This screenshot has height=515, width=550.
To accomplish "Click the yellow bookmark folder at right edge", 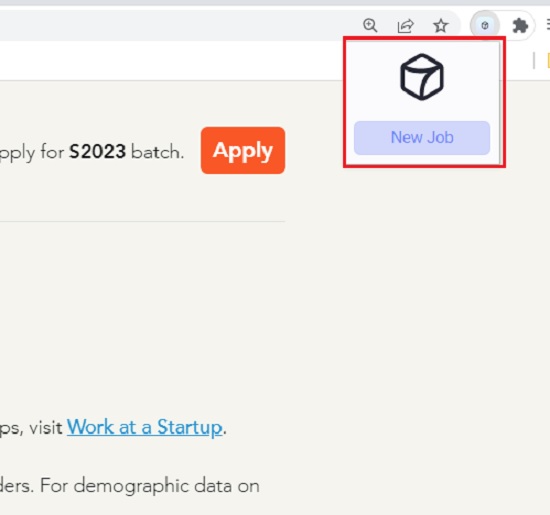I will (548, 60).
